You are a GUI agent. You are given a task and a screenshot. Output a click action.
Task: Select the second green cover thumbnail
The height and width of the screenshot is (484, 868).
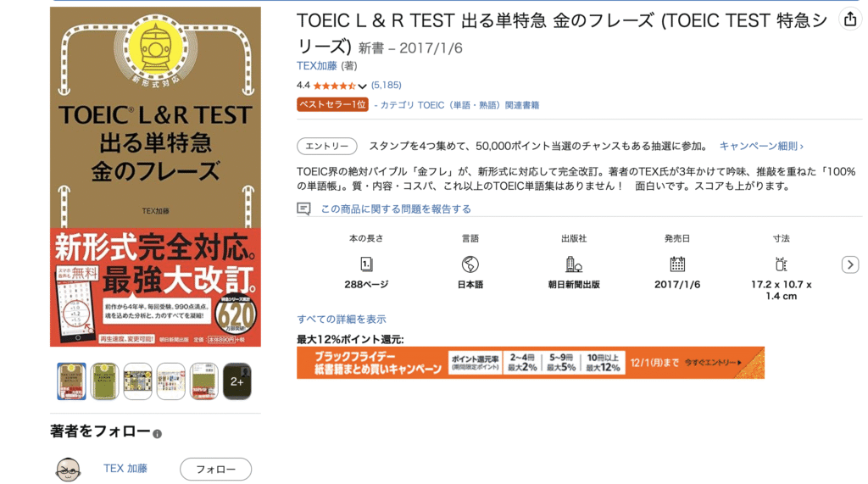(x=104, y=381)
